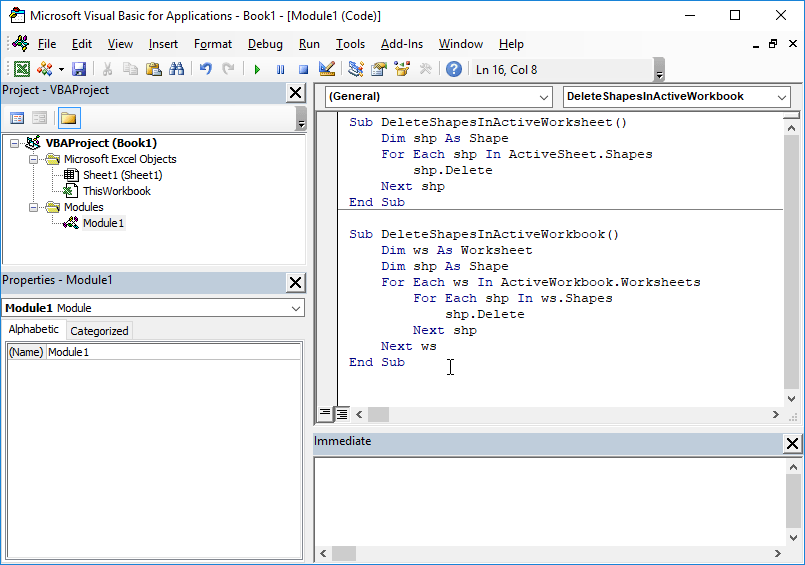Collapse Microsoft Excel Objects folder
The width and height of the screenshot is (805, 565).
click(33, 159)
